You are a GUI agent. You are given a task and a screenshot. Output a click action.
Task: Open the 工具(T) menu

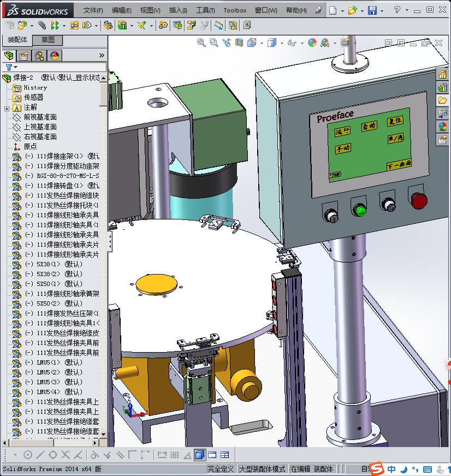pos(205,10)
